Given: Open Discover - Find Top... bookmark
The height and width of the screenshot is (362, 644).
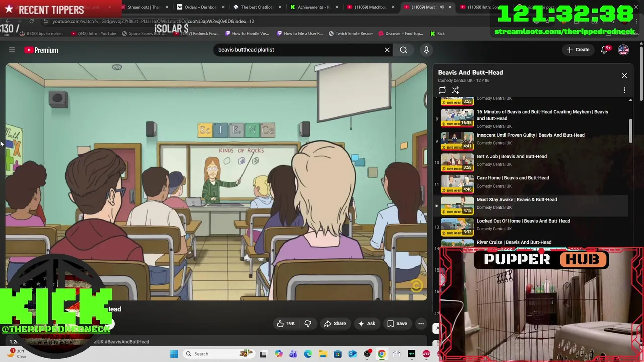Looking at the screenshot, I should (x=400, y=34).
